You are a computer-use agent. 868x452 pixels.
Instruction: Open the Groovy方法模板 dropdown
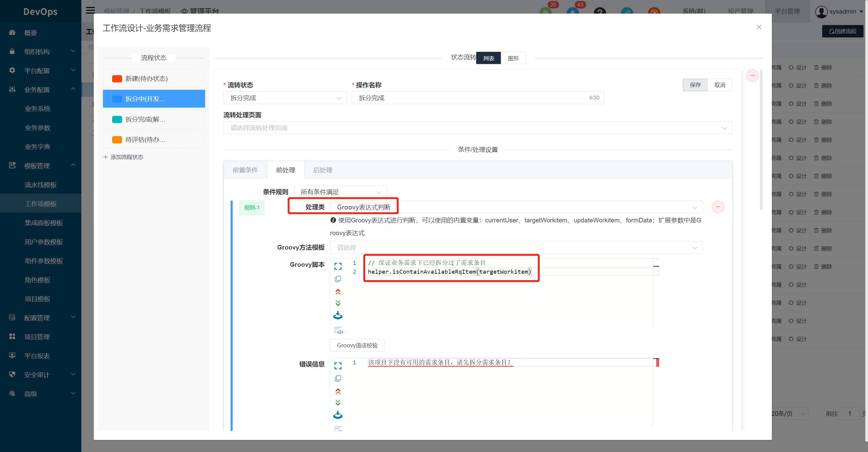[x=516, y=247]
